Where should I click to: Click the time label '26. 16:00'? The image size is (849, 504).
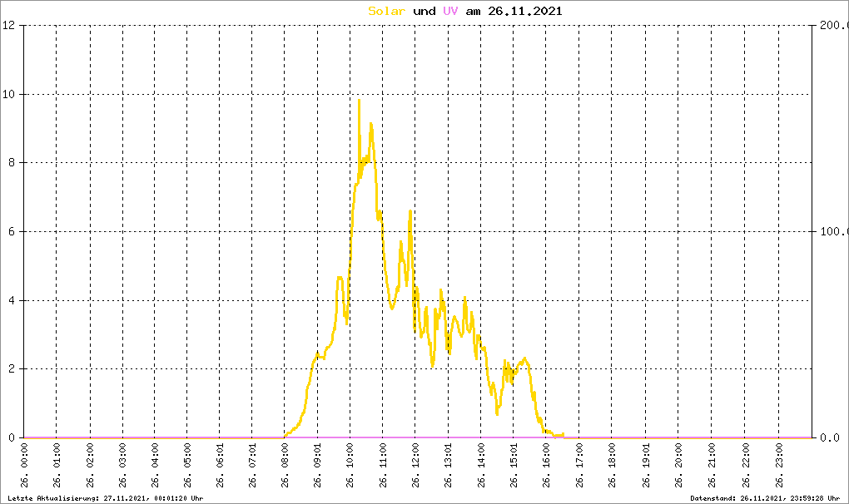point(546,466)
